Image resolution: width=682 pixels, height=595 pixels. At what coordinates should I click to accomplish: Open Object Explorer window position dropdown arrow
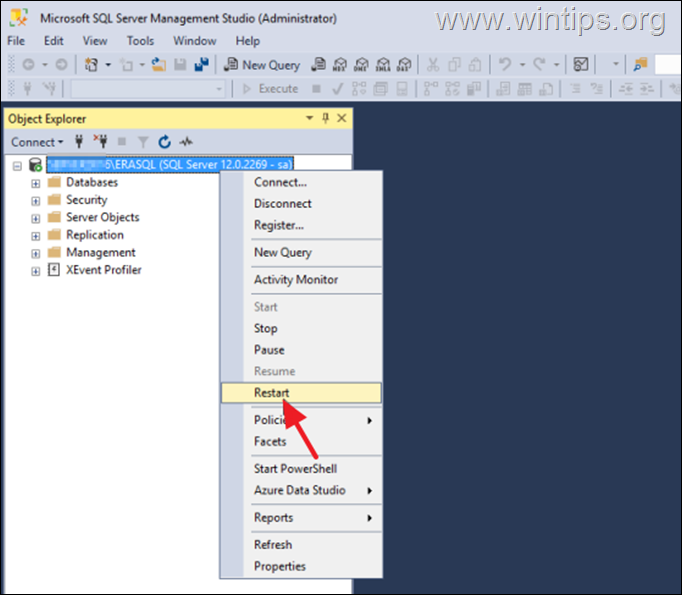point(309,118)
